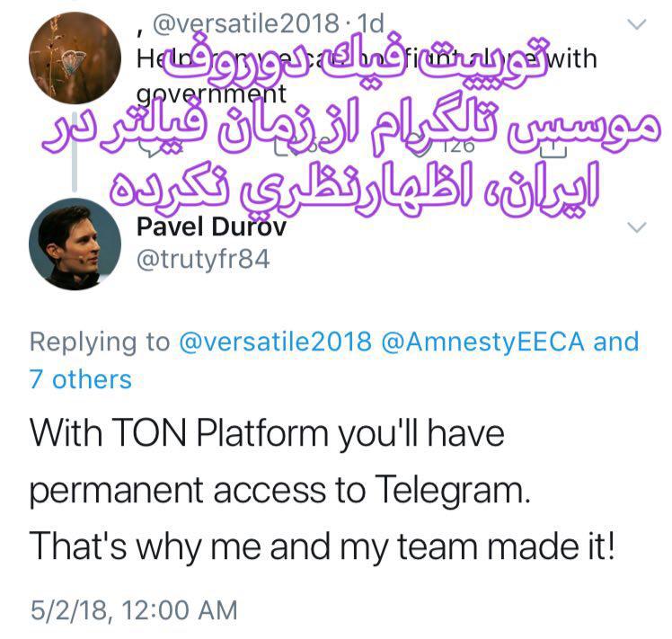Click the @trutyfr84 username handle
This screenshot has height=639, width=672.
[x=202, y=259]
